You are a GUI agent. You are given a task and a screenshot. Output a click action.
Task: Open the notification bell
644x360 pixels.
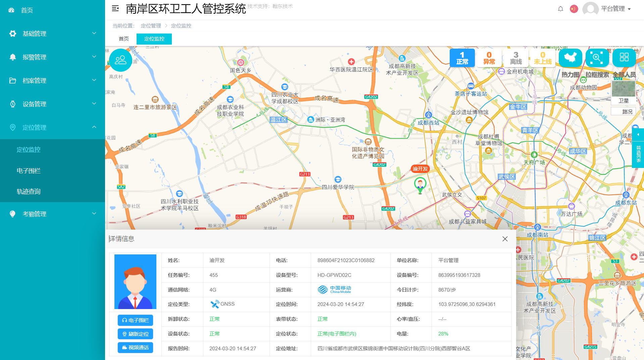tap(560, 9)
